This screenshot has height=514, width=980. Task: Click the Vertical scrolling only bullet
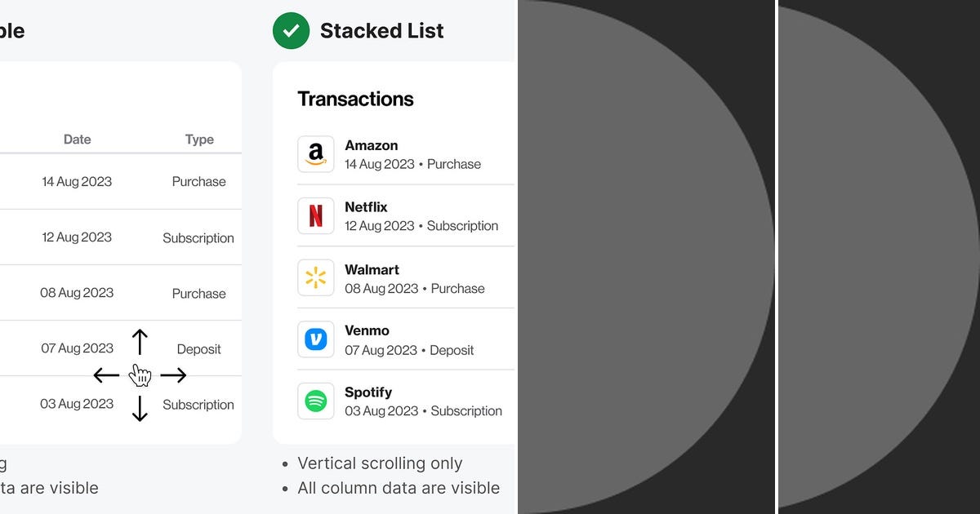click(x=381, y=463)
